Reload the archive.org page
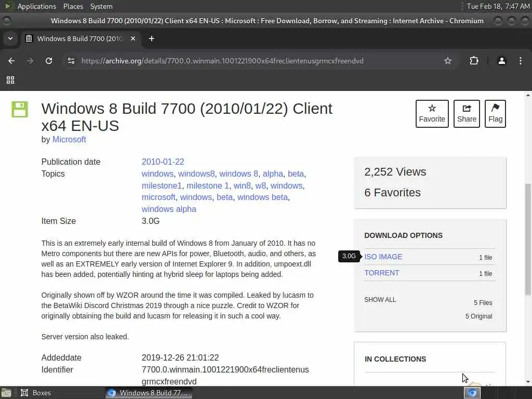The width and height of the screenshot is (532, 399). click(x=49, y=61)
